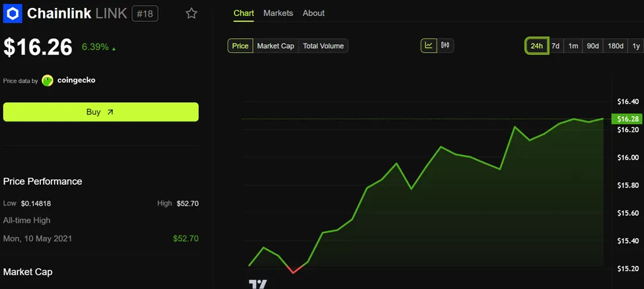Screen dimensions: 644x289
Task: Switch to line chart view icon
Action: (429, 46)
